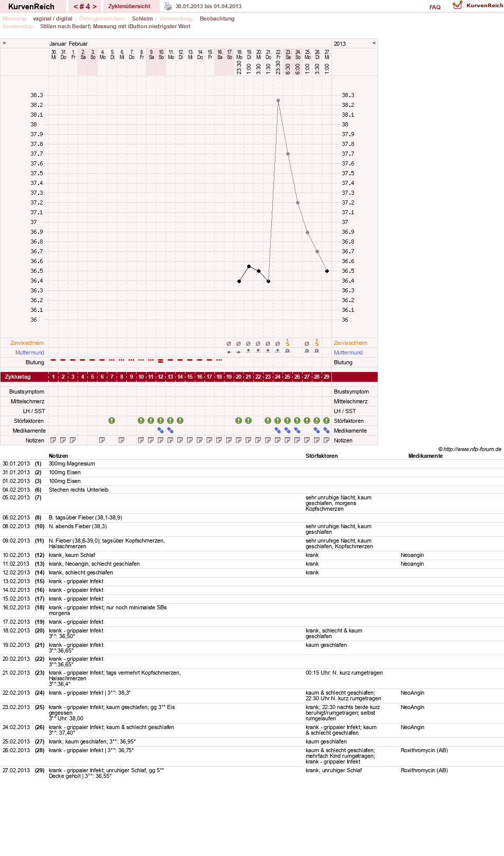Open Notizen note icon for cycle day 6
The width and height of the screenshot is (504, 856).
tap(102, 440)
